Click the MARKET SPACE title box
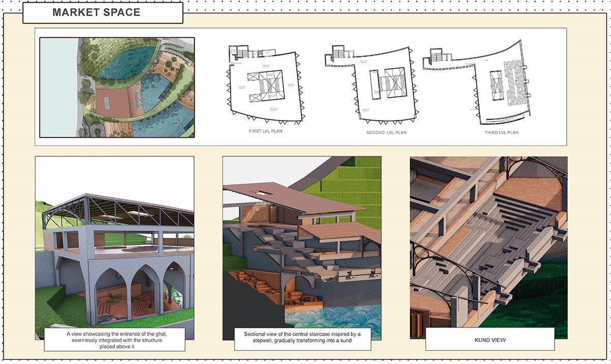This screenshot has width=611, height=364. click(x=102, y=13)
